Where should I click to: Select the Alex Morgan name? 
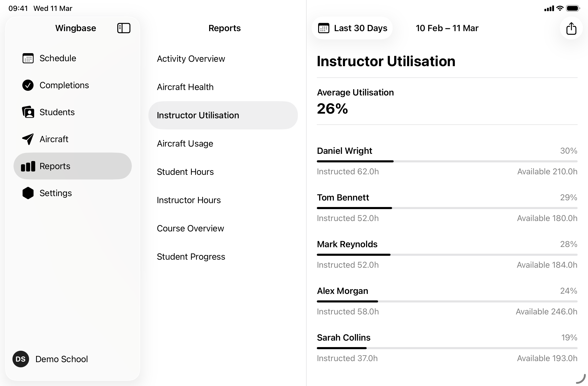click(343, 291)
